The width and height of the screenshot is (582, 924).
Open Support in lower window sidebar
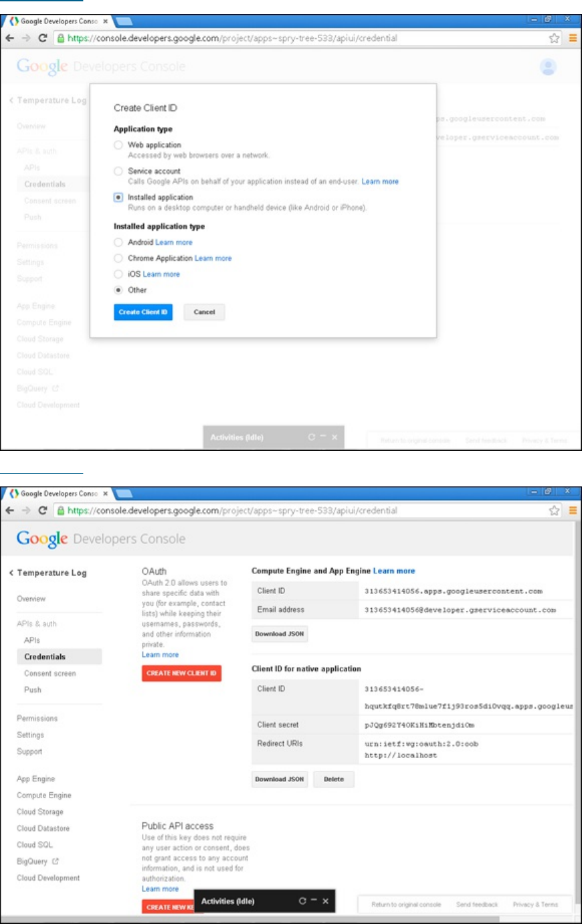click(29, 751)
